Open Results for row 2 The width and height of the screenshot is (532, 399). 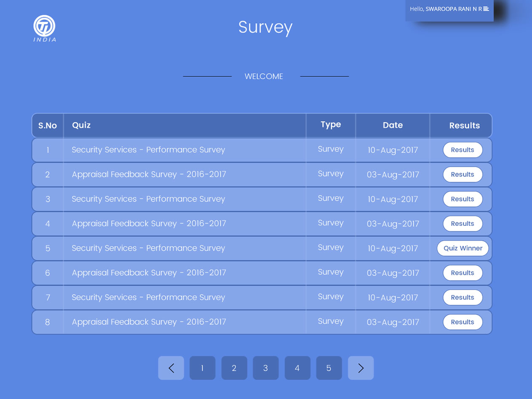click(462, 174)
